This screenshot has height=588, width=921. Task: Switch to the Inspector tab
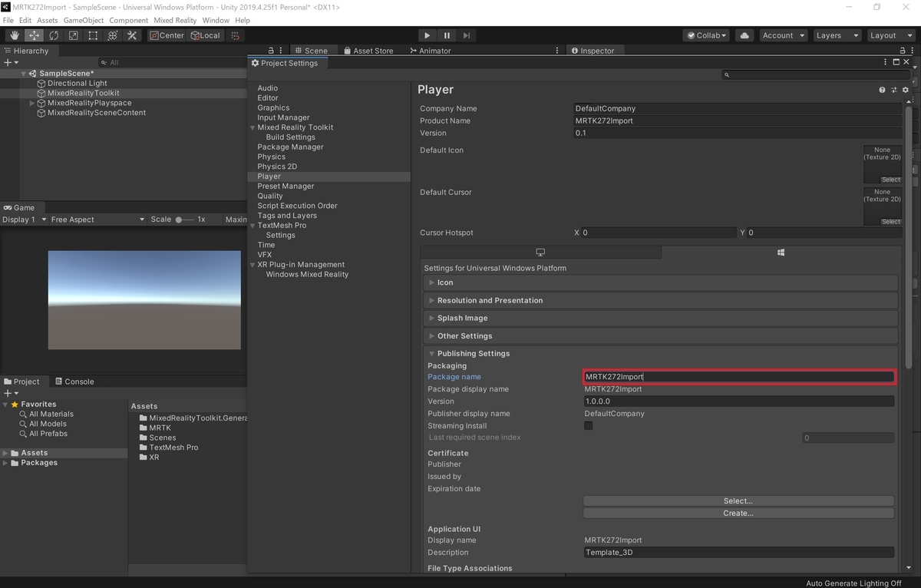(x=592, y=51)
